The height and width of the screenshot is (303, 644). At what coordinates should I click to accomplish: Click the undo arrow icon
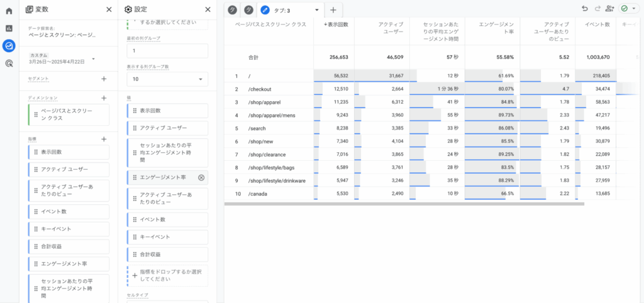click(585, 9)
